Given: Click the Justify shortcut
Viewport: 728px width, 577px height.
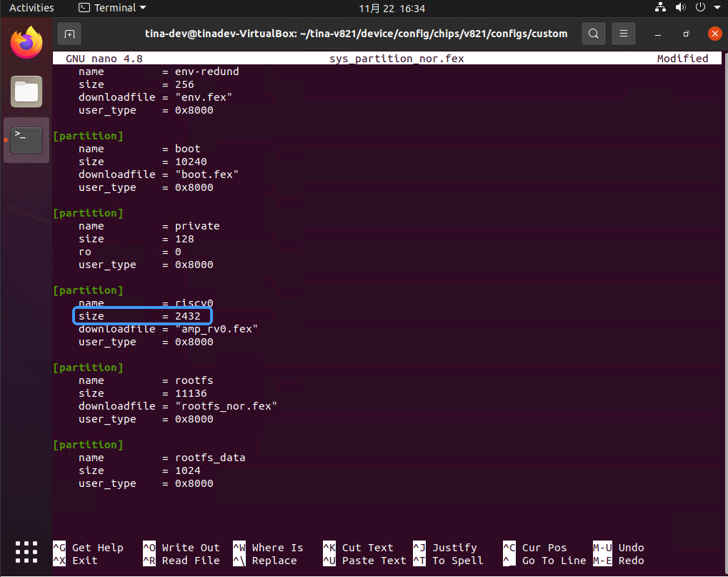Looking at the screenshot, I should 445,548.
